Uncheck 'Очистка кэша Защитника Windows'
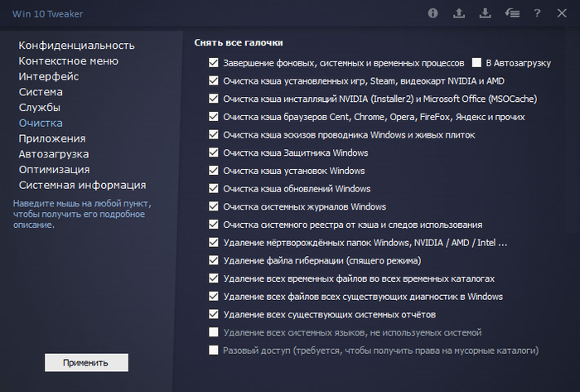580x392 pixels. click(x=214, y=152)
